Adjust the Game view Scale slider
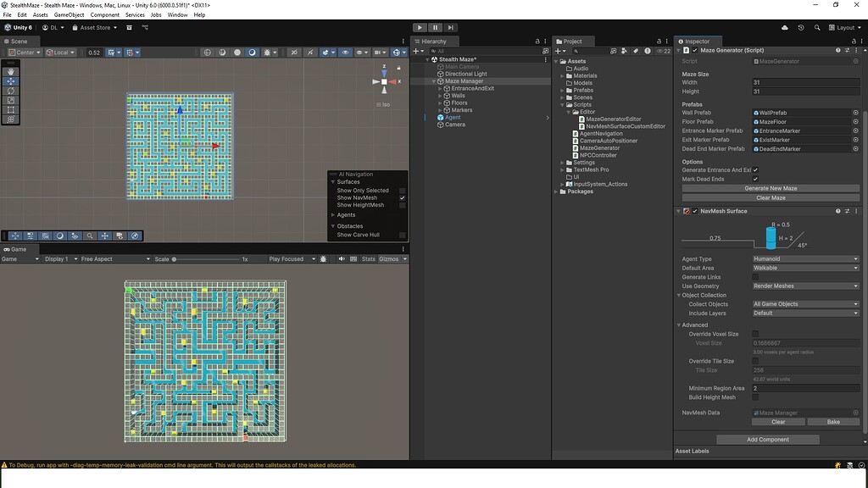 [x=175, y=259]
